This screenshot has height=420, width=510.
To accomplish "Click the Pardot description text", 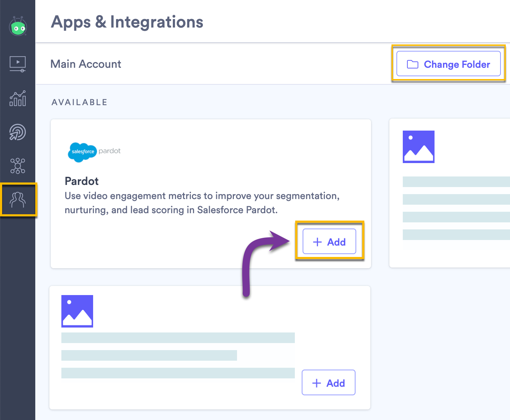I will tap(202, 203).
